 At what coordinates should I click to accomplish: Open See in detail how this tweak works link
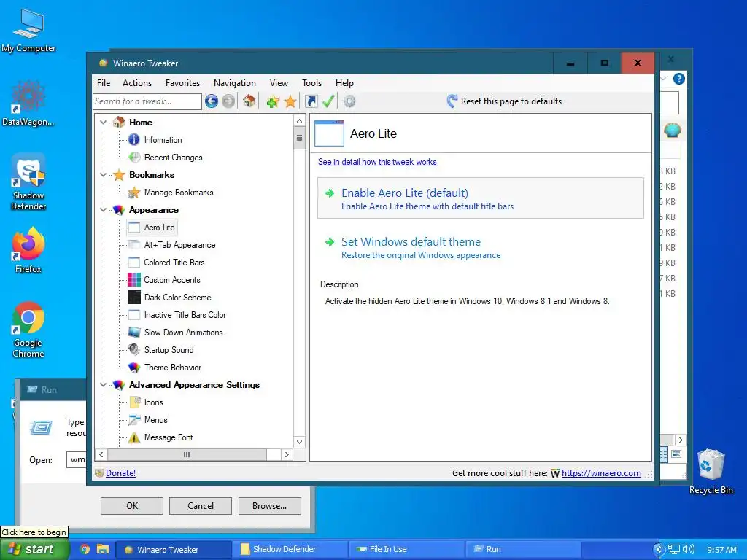point(377,162)
